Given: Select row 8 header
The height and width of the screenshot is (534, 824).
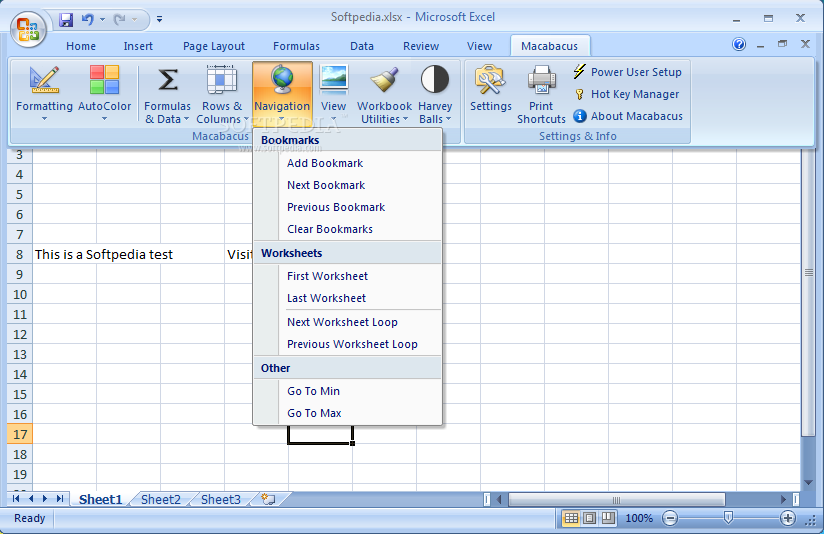Looking at the screenshot, I should [19, 254].
